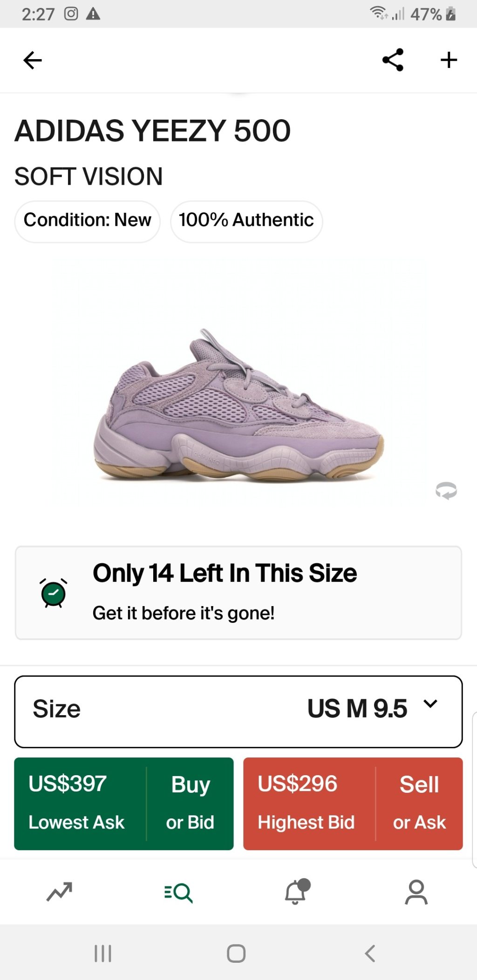
Task: Tap the 100% Authentic chip
Action: [246, 221]
